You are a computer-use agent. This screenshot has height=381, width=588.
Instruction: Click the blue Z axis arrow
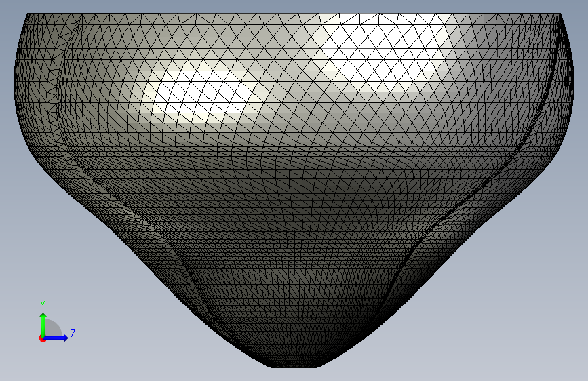[x=56, y=338]
